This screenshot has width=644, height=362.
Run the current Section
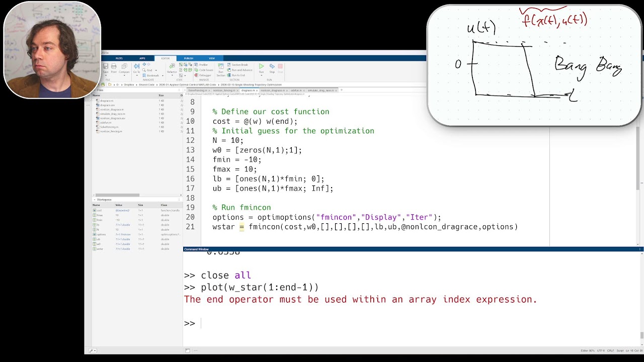click(221, 69)
